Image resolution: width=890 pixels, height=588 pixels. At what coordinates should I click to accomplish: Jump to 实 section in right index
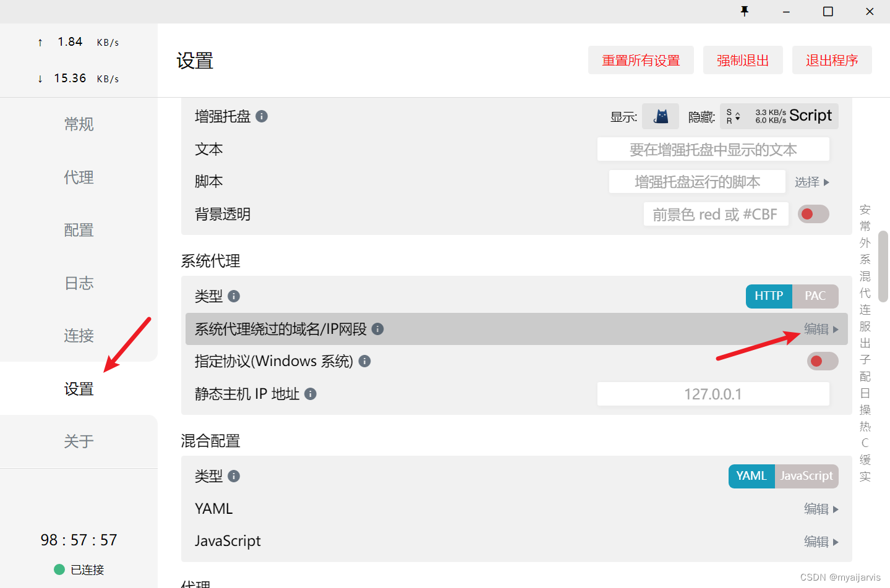point(865,477)
